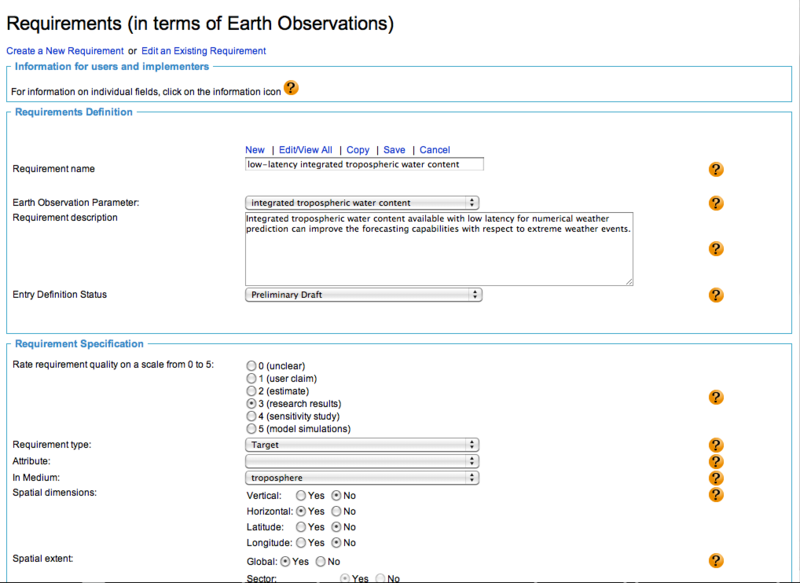Click Edit/View All in the definition menu

tap(305, 150)
